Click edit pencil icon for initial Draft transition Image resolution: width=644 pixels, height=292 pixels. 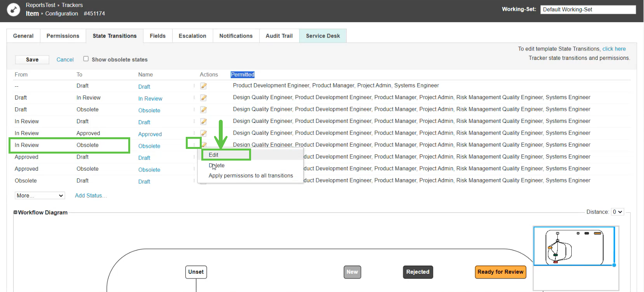(x=204, y=86)
